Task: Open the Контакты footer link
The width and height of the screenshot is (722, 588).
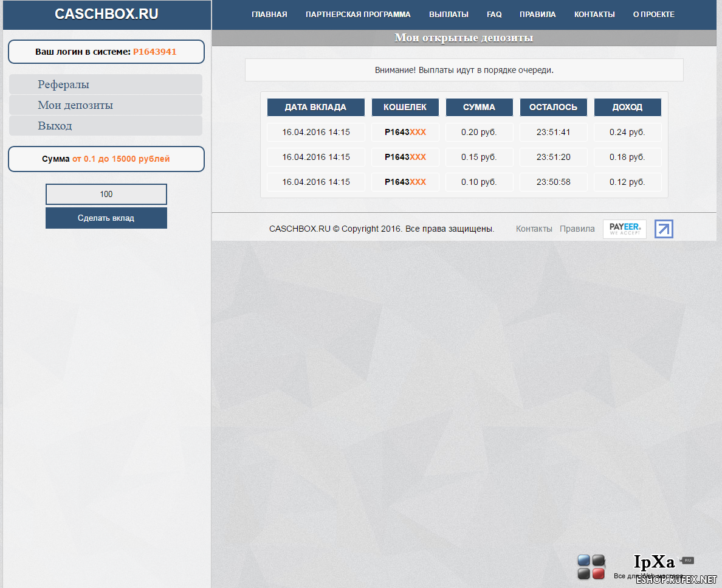Action: click(x=534, y=229)
